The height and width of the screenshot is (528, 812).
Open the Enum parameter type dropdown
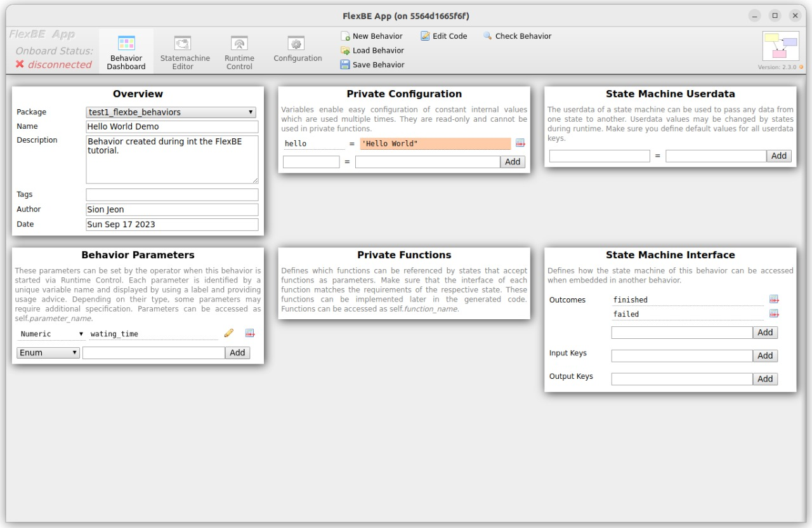[x=48, y=353]
